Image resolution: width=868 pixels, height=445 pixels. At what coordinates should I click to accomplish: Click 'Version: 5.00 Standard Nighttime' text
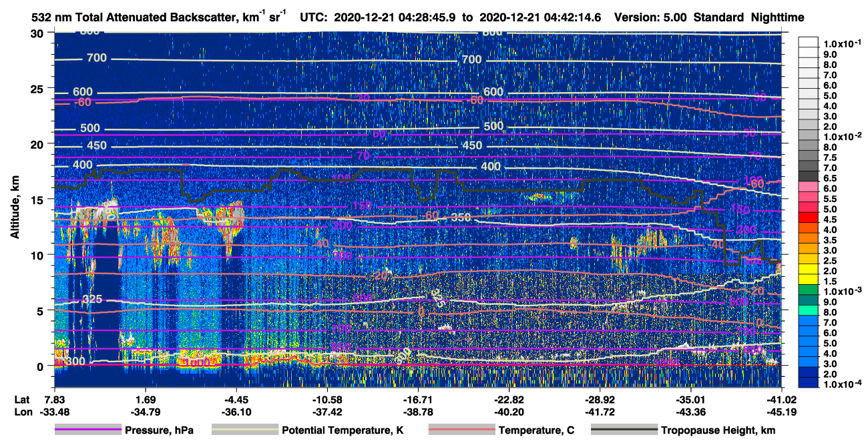click(x=709, y=18)
